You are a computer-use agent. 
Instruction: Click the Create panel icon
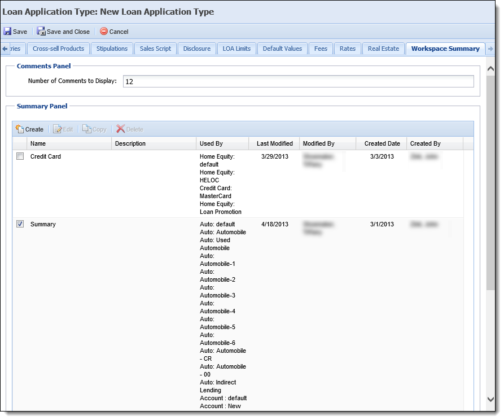(x=20, y=129)
